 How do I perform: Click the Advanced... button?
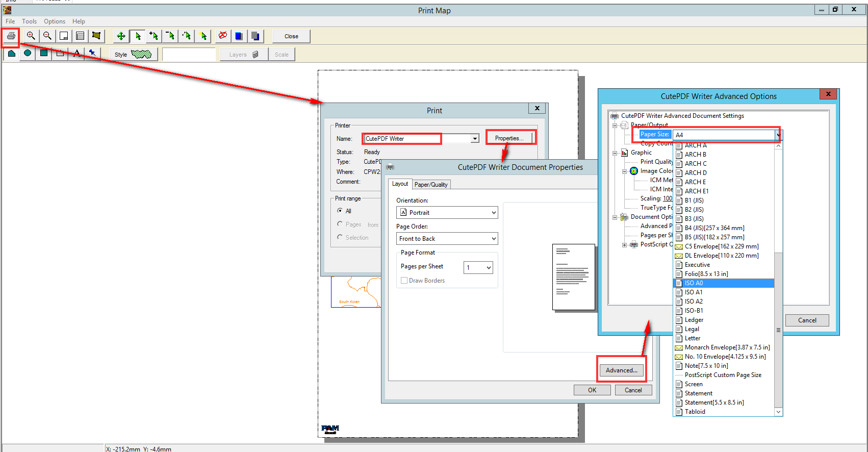click(x=621, y=370)
